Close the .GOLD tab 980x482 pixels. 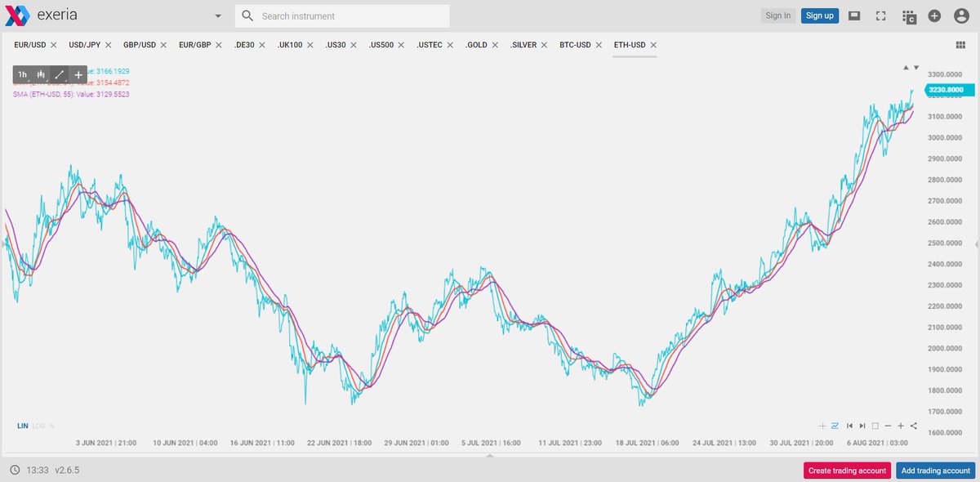496,45
